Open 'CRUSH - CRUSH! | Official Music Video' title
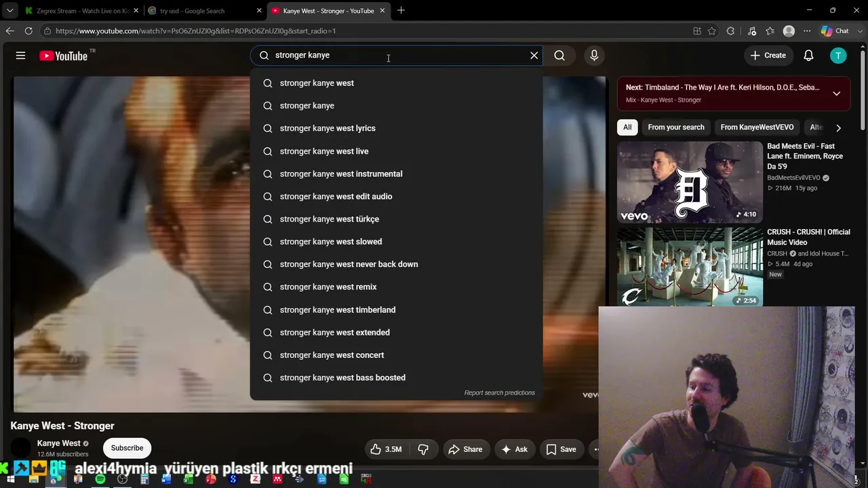 (808, 237)
